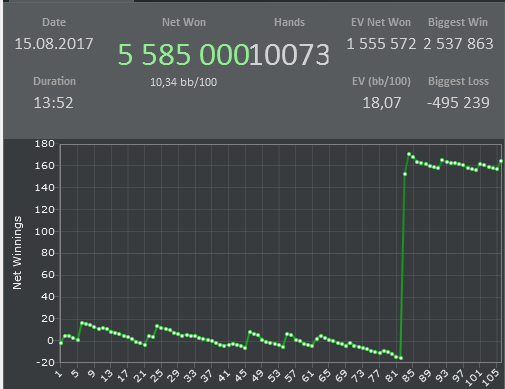Click the EV (bb/100) label

tap(381, 81)
